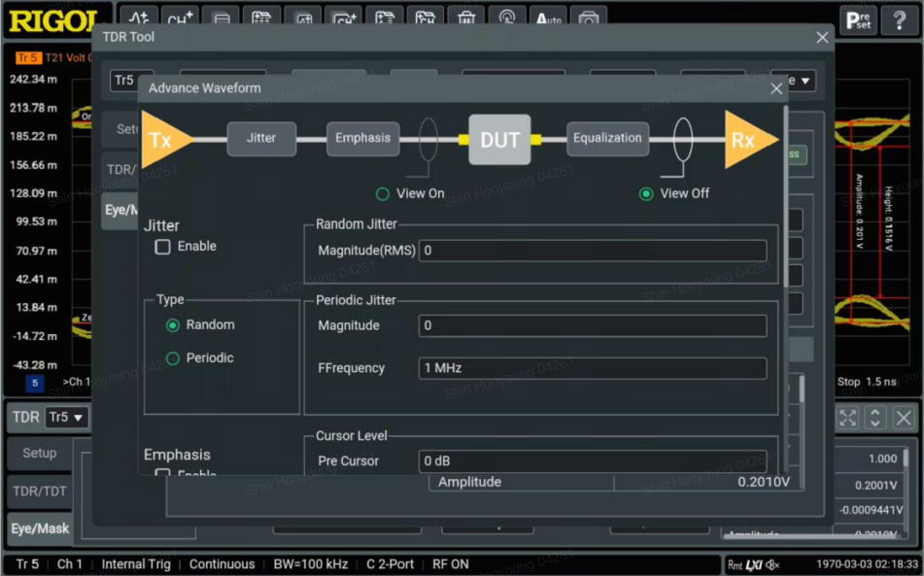This screenshot has width=924, height=576.
Task: Click the LXI status icon
Action: [754, 564]
